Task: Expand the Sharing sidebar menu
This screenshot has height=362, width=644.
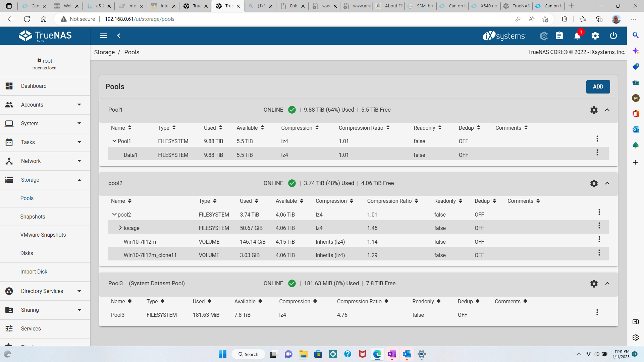Action: (x=45, y=310)
